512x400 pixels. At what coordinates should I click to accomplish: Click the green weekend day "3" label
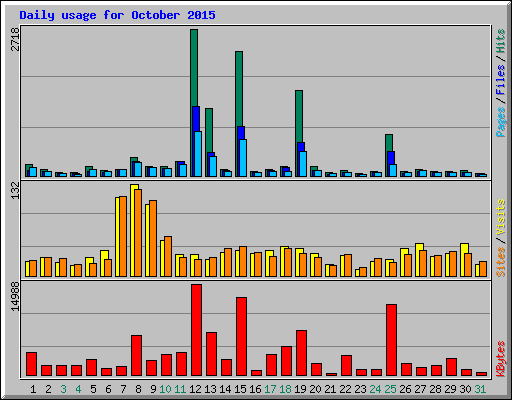click(63, 389)
